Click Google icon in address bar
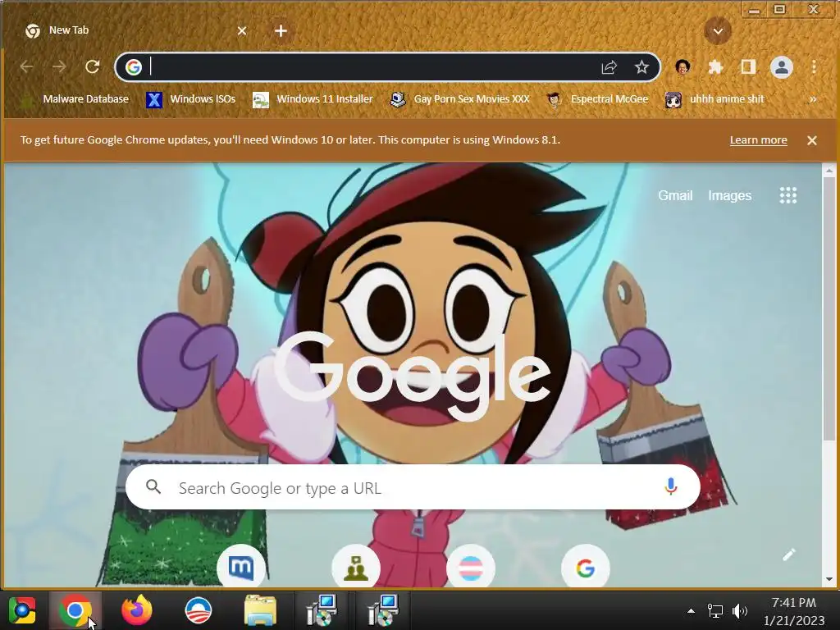Viewport: 840px width, 630px height. click(134, 67)
